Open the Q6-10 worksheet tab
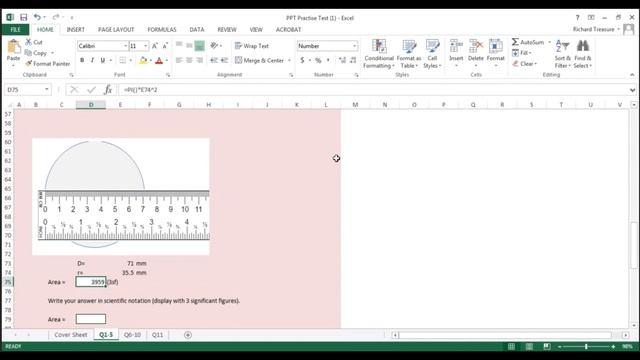This screenshot has width=640, height=360. coord(132,335)
